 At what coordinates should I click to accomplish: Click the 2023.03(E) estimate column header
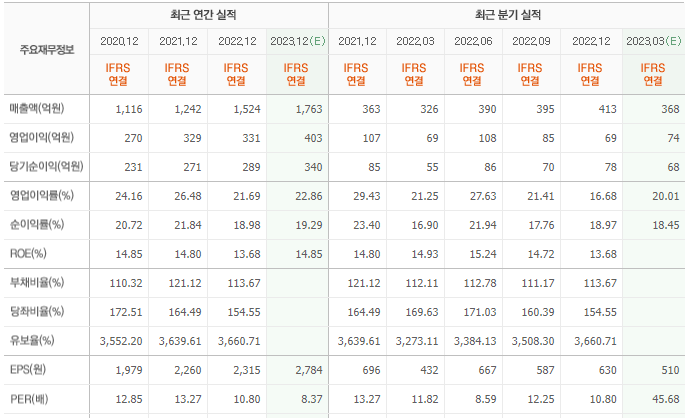point(654,41)
